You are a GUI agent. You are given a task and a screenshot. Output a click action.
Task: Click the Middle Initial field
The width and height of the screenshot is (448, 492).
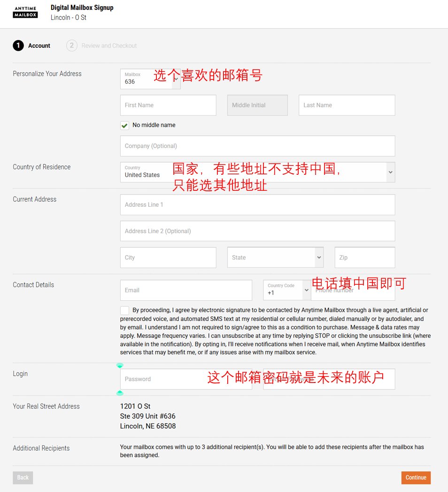(257, 105)
